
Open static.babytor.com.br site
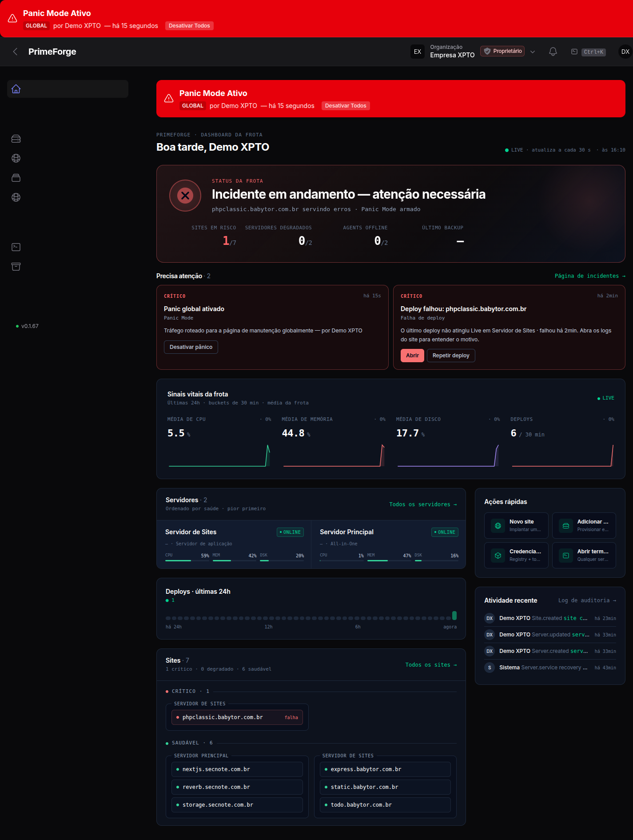pyautogui.click(x=385, y=787)
